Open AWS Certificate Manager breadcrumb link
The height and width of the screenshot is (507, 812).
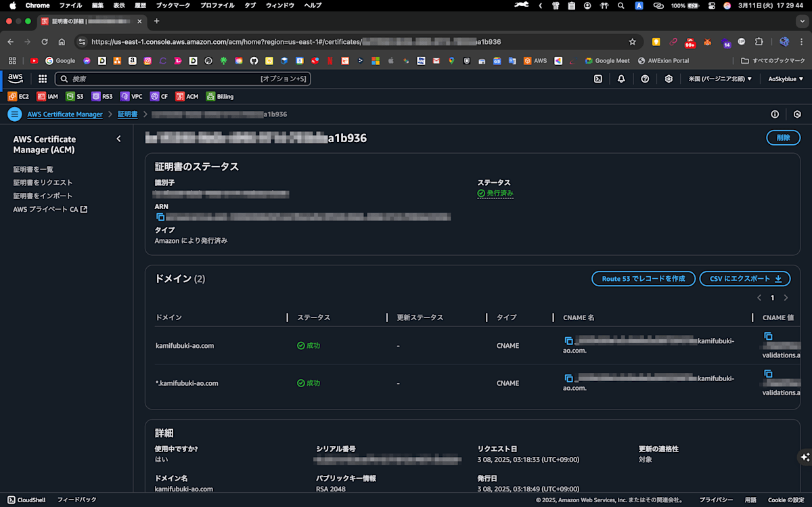coord(65,114)
